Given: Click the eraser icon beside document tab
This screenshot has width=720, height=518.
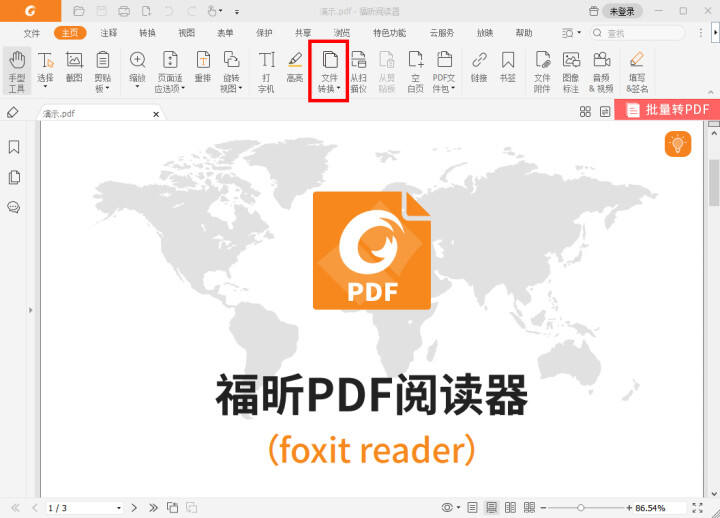Looking at the screenshot, I should [13, 112].
